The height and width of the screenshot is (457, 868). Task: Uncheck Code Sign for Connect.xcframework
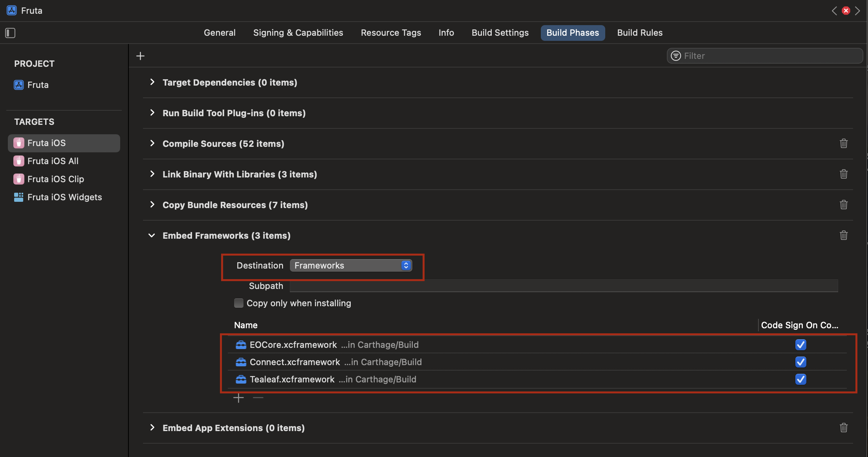click(x=800, y=362)
